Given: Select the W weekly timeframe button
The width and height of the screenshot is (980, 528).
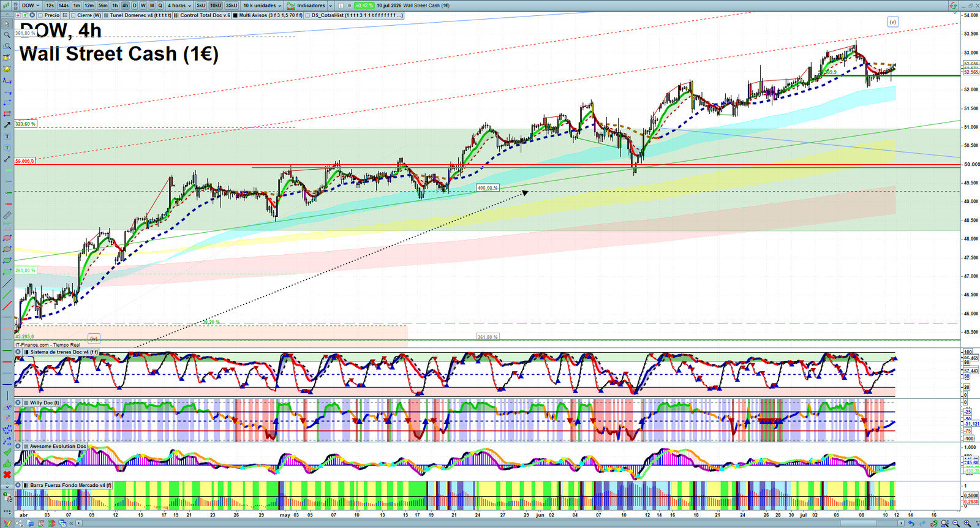Looking at the screenshot, I should (x=143, y=6).
